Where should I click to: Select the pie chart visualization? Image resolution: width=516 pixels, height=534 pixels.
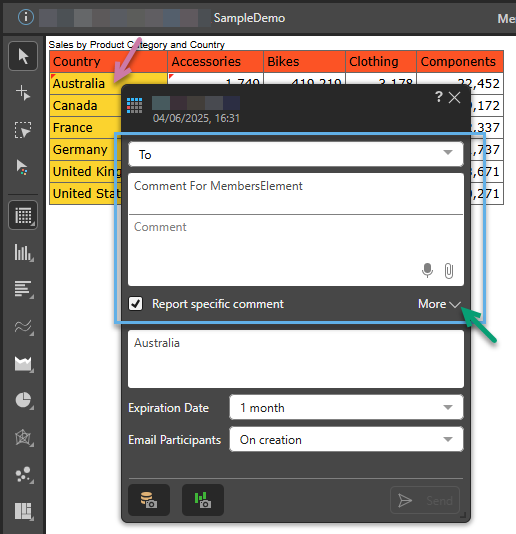coord(24,400)
